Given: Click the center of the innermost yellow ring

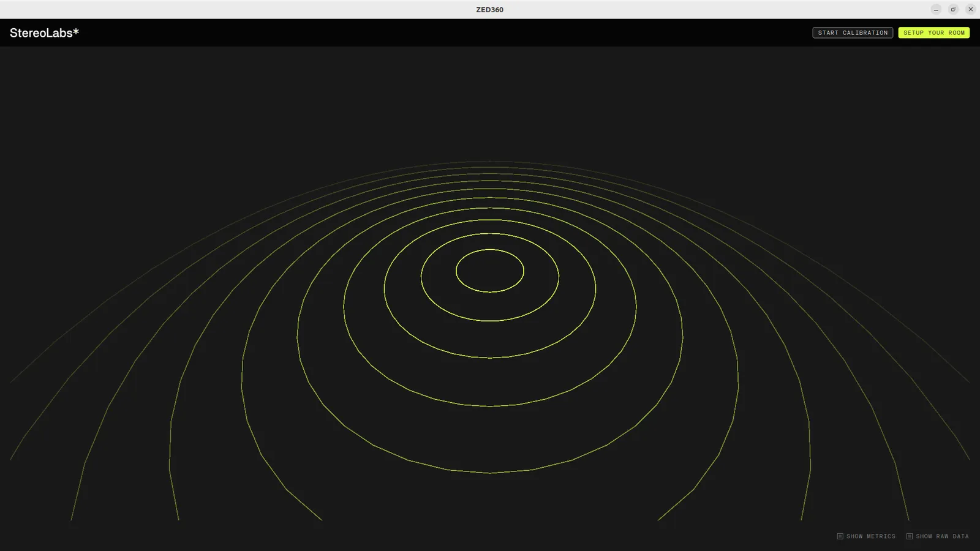Looking at the screenshot, I should coord(490,271).
